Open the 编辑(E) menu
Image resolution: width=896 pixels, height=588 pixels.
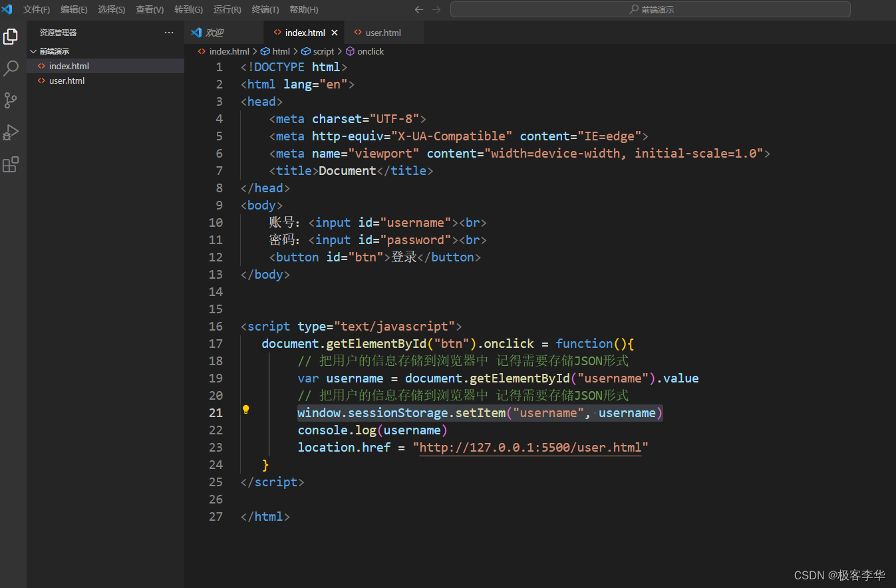[x=74, y=9]
